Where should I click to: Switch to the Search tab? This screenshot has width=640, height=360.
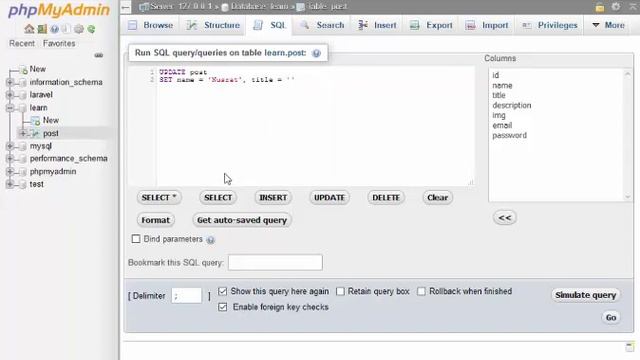[322, 25]
